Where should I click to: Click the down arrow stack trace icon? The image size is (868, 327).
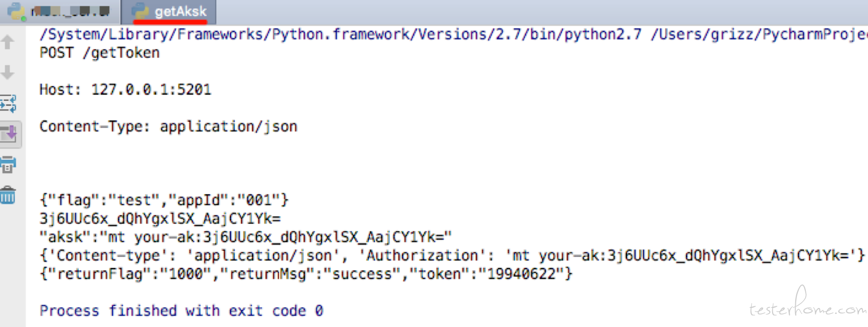[x=8, y=73]
